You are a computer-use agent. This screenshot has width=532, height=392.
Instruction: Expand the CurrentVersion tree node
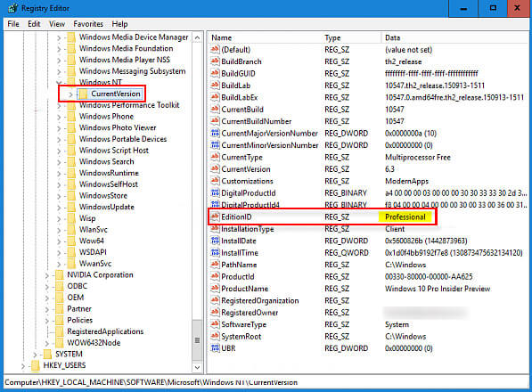[70, 94]
